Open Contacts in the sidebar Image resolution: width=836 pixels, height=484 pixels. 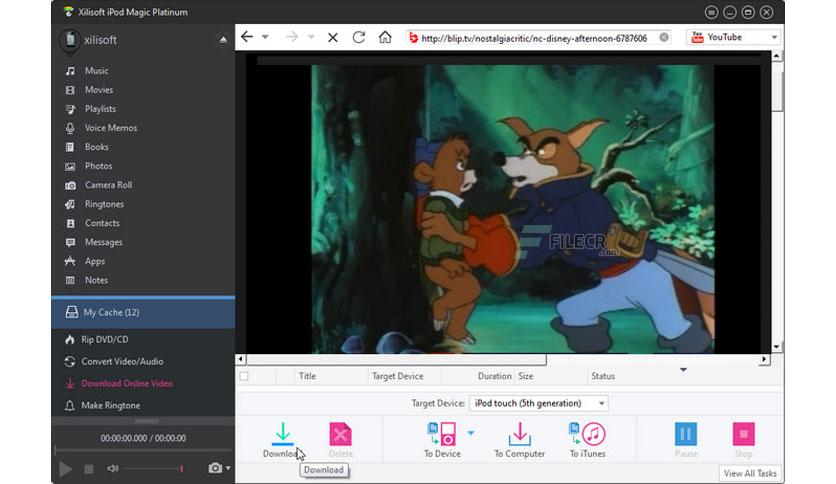tap(102, 223)
